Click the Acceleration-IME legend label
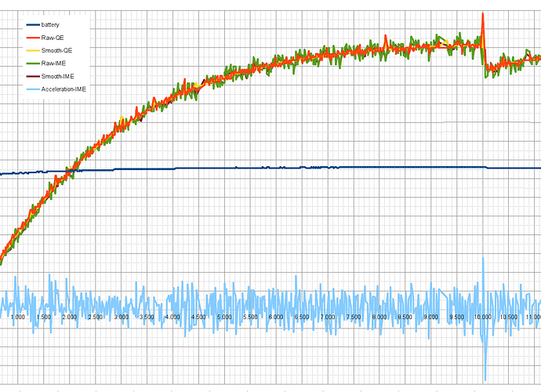Viewport: 541px width, 392px height. (64, 89)
